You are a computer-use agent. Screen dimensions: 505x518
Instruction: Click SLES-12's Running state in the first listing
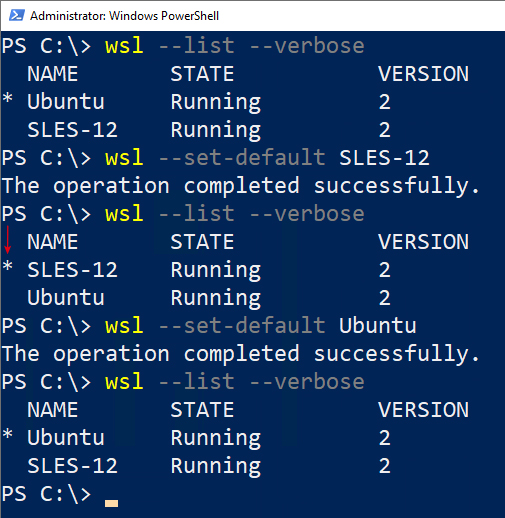tap(216, 130)
